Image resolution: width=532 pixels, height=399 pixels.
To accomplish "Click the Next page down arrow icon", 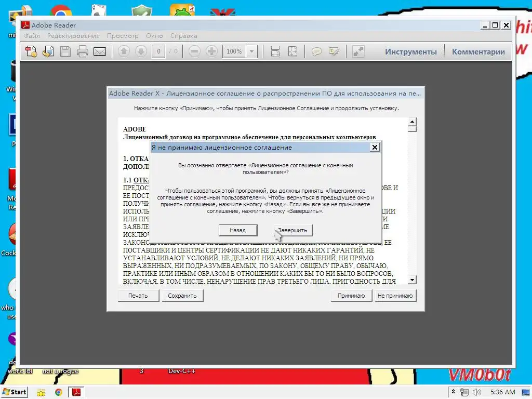I will 141,51.
